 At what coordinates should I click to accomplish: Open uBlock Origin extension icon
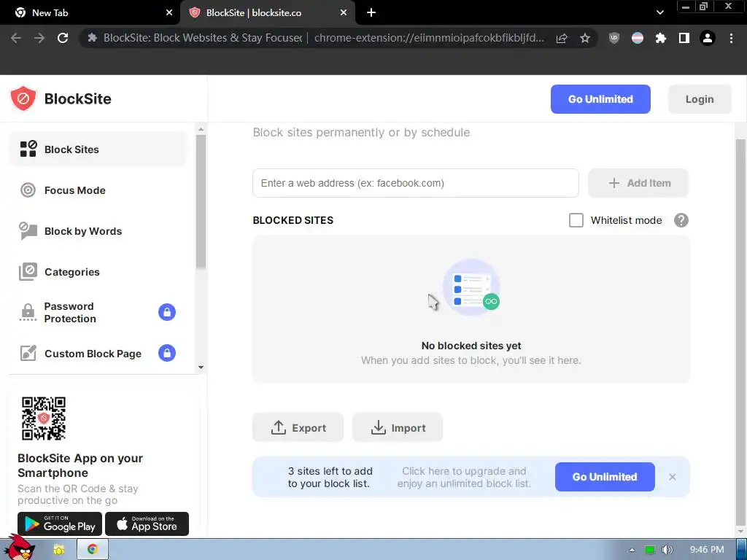[614, 38]
